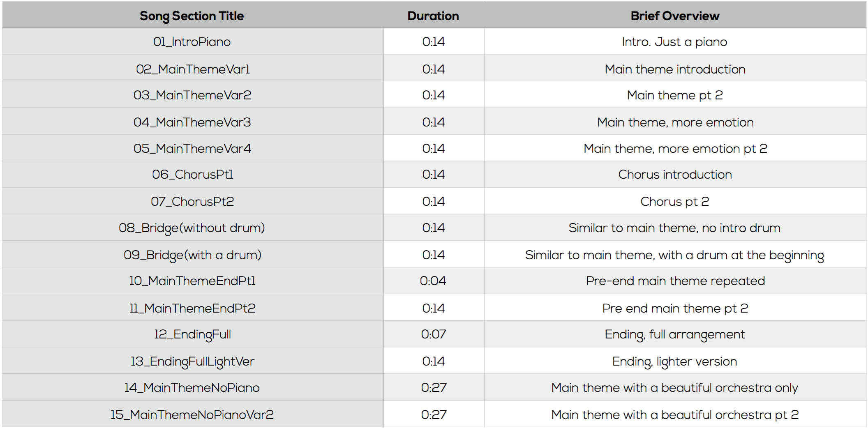Select the 06_ChorusPt1 cell

pos(192,175)
